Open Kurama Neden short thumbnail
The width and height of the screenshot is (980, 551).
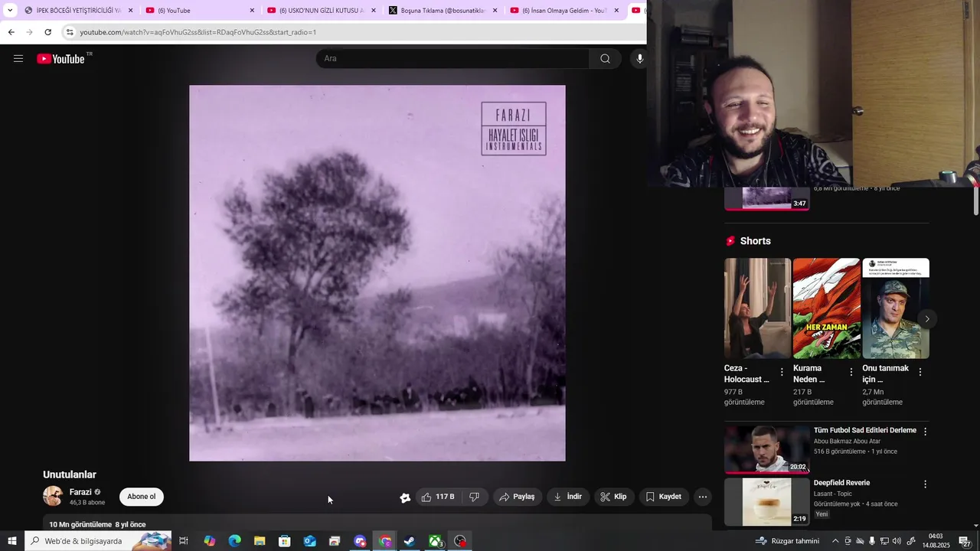827,308
